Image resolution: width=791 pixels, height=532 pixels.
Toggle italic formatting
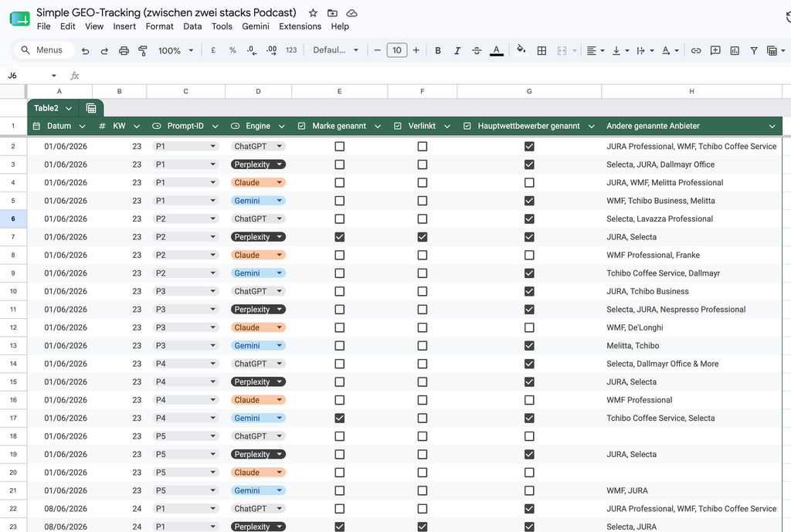coord(457,50)
